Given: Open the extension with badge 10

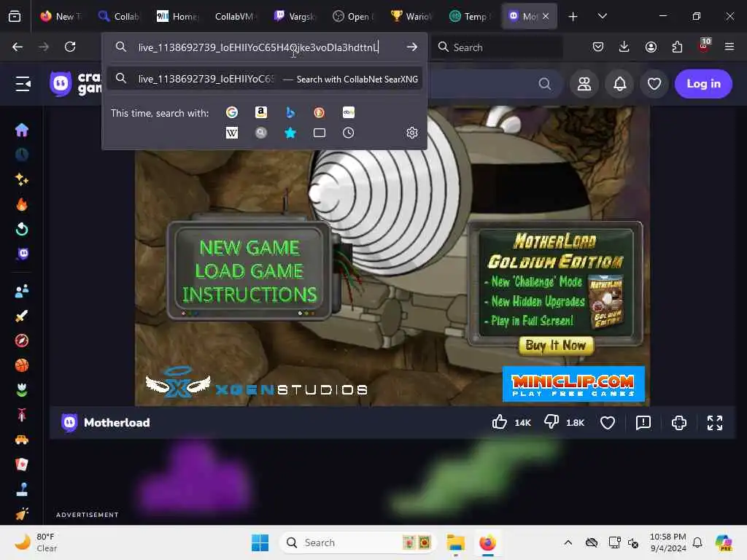Looking at the screenshot, I should [x=704, y=45].
